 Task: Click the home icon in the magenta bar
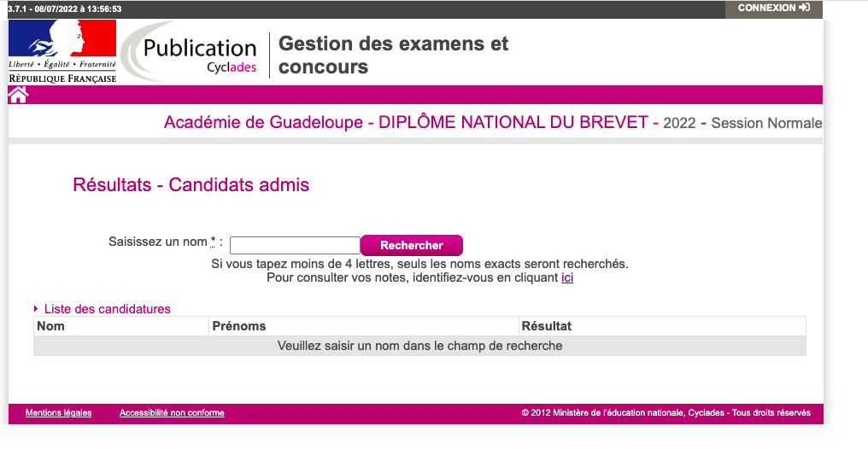click(18, 95)
